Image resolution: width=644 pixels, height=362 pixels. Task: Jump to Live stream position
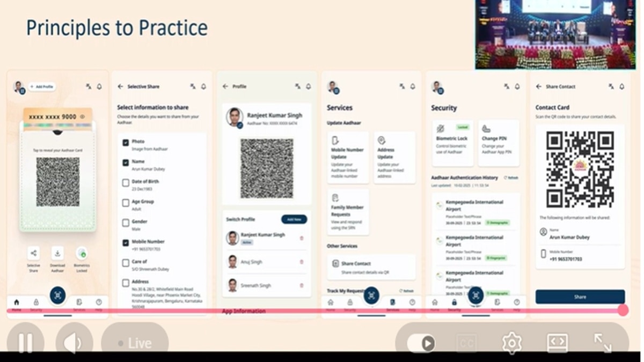(135, 343)
